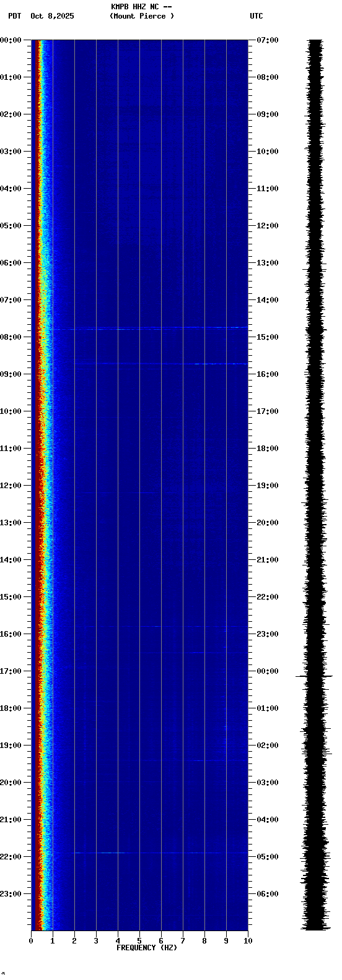The height and width of the screenshot is (980, 342).
Task: Click the 23:00 UTC time label
Action: [x=268, y=634]
